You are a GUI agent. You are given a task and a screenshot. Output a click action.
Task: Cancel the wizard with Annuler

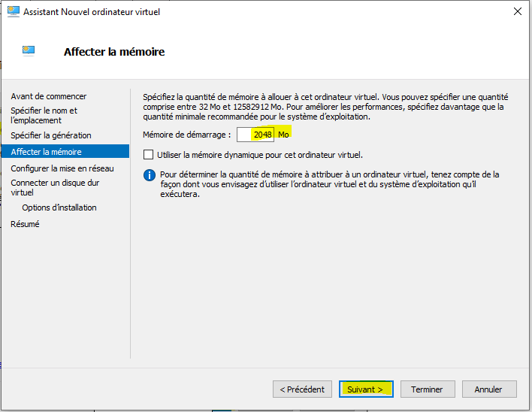click(x=489, y=389)
